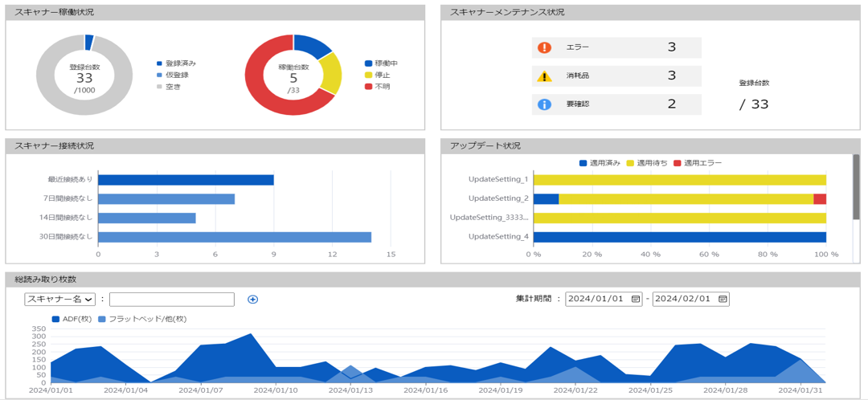This screenshot has width=868, height=400.
Task: Click the 2024/01/13 axis date label
Action: point(351,390)
